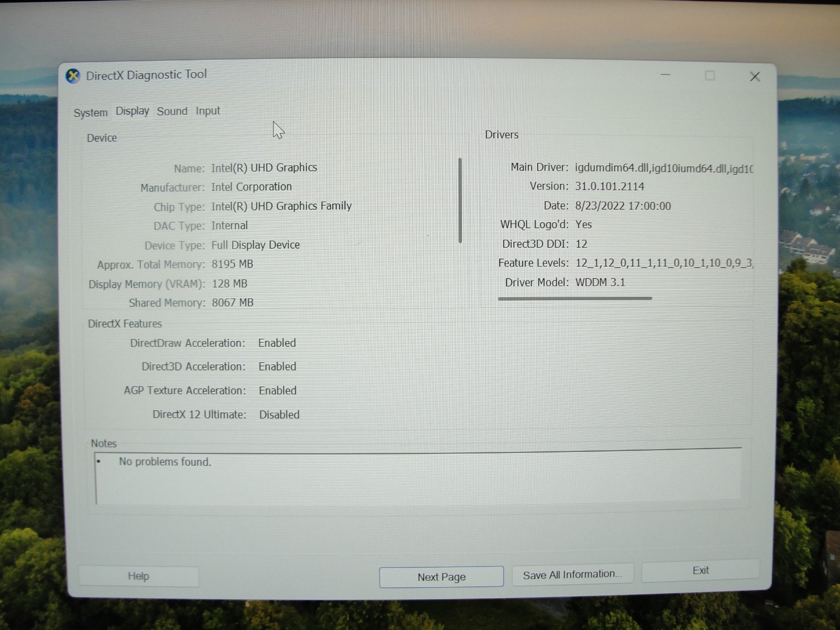
Task: Click the 'Driver Model:' label
Action: coord(537,282)
